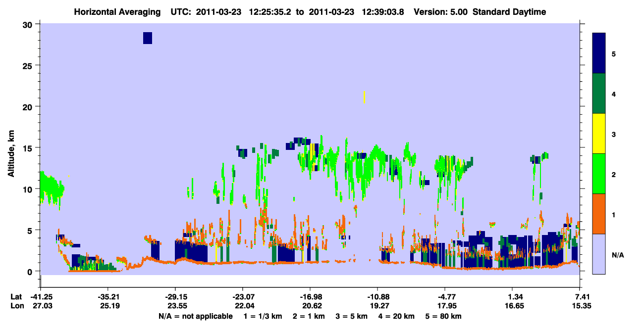Click latitude value -23.07
This screenshot has height=330, width=644.
[243, 297]
